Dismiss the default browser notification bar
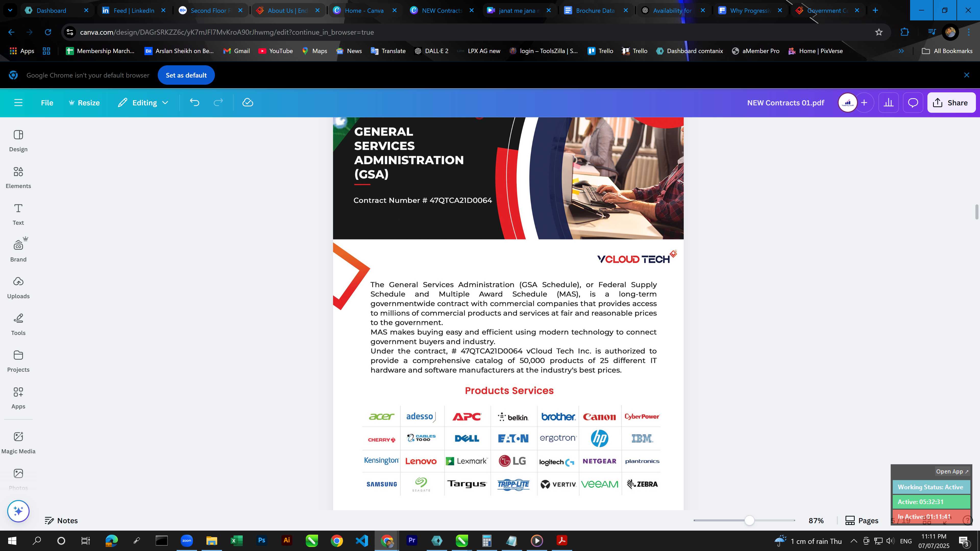This screenshot has width=980, height=551. point(967,75)
